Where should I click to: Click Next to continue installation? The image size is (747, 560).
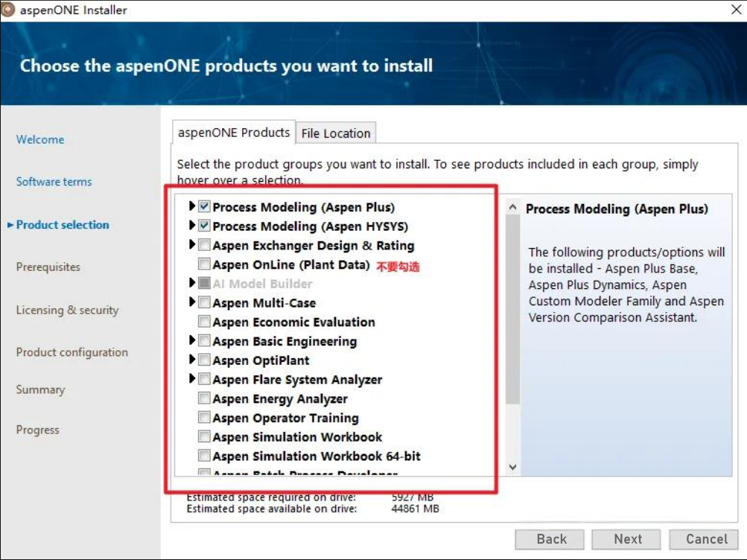626,539
